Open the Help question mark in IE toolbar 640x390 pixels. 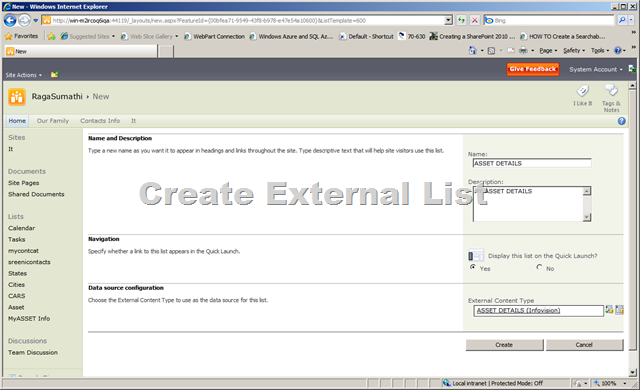[x=618, y=51]
